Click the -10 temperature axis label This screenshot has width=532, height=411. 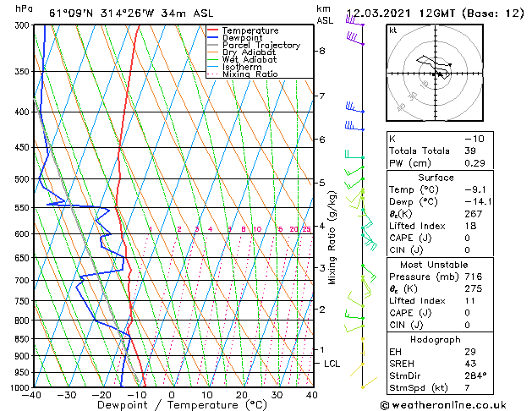click(135, 396)
